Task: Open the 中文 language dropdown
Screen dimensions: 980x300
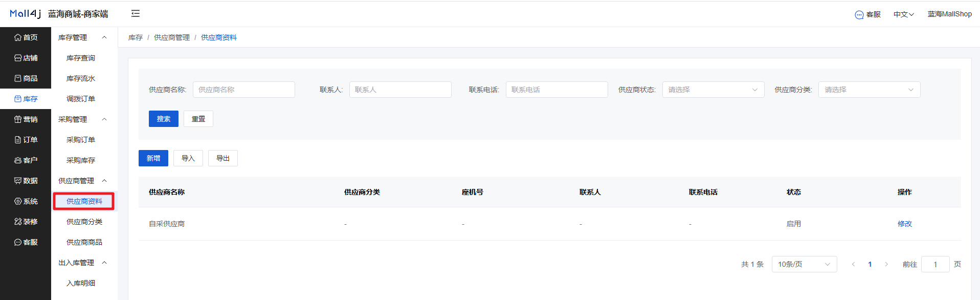Action: (903, 14)
